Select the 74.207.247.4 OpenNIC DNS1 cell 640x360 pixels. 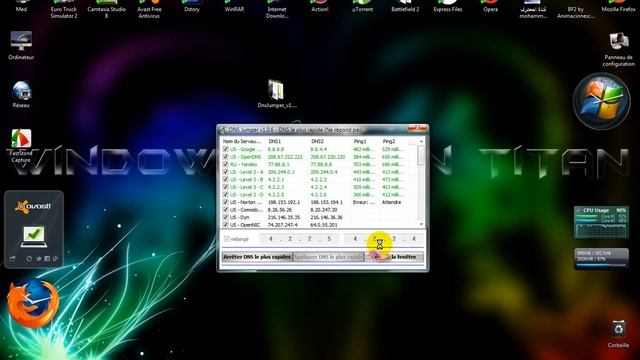(x=282, y=225)
